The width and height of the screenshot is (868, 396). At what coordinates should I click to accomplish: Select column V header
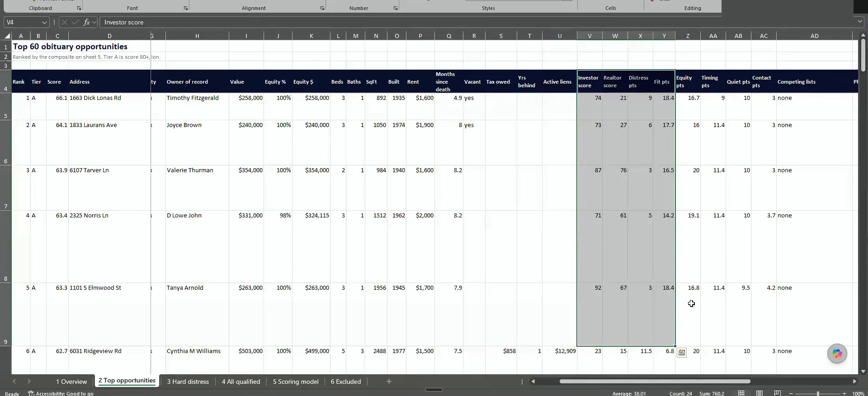(x=590, y=36)
